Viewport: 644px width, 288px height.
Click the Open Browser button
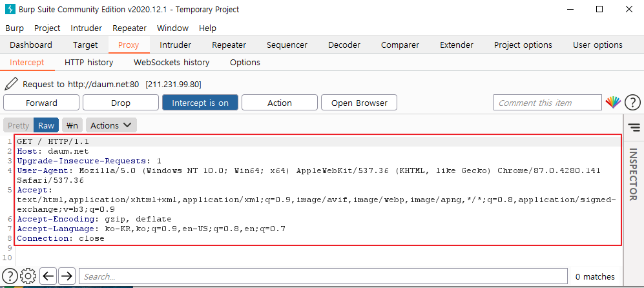click(x=359, y=103)
